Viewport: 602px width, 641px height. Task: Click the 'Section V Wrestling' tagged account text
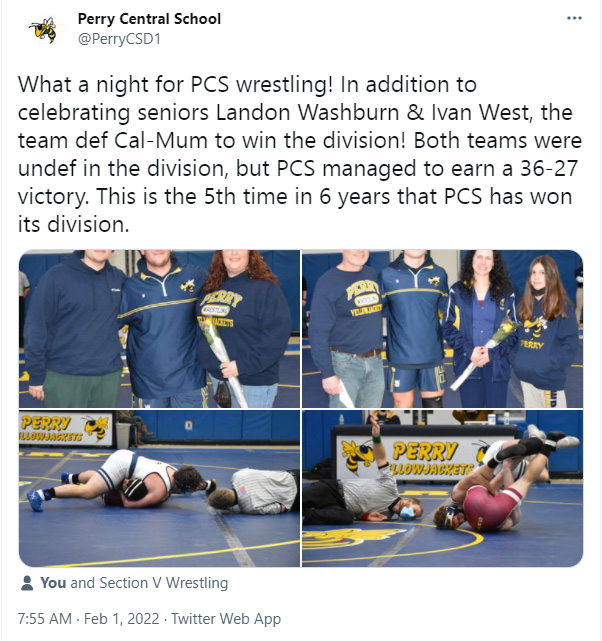[163, 583]
